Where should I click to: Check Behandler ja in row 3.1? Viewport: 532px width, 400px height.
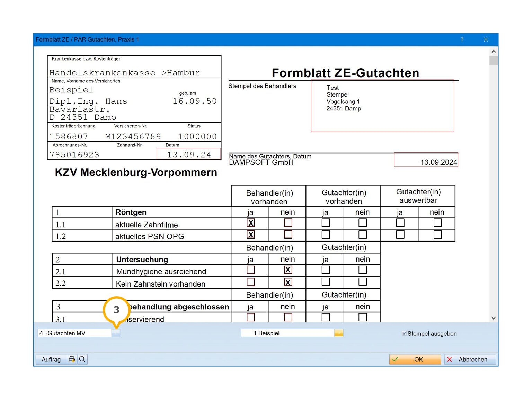click(x=251, y=317)
